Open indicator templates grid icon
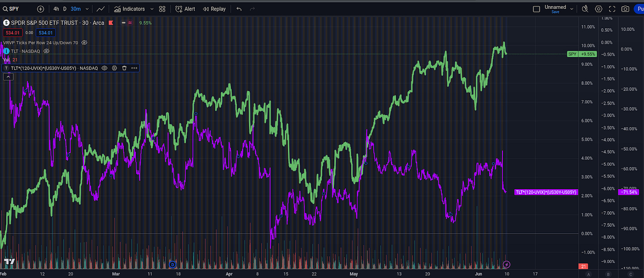644x278 pixels. [162, 9]
